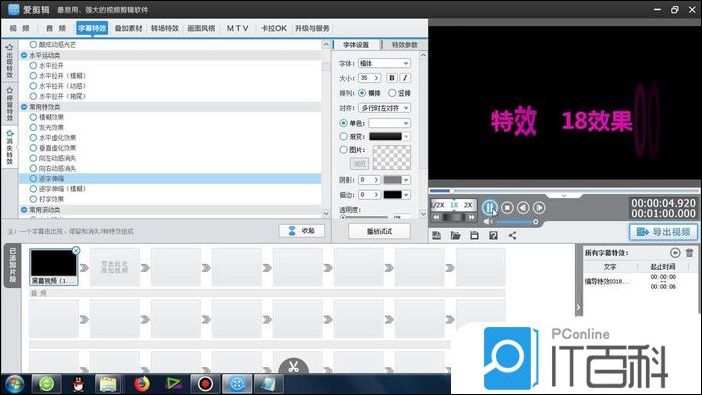
Task: Select the 水平拉开 effect radio
Action: 33,65
